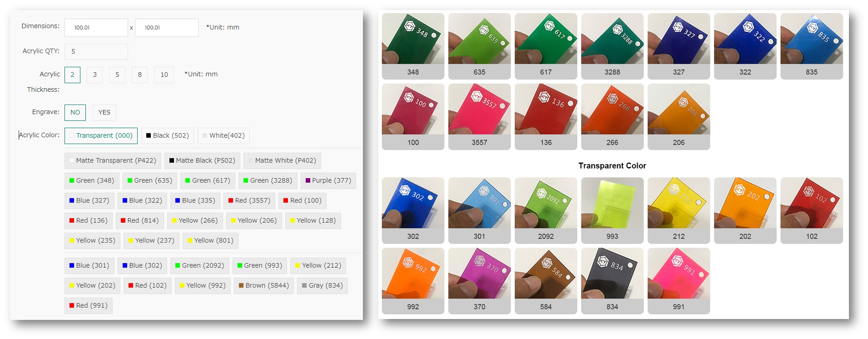Image resolution: width=868 pixels, height=339 pixels.
Task: Click the first Dimensions input field
Action: [96, 28]
